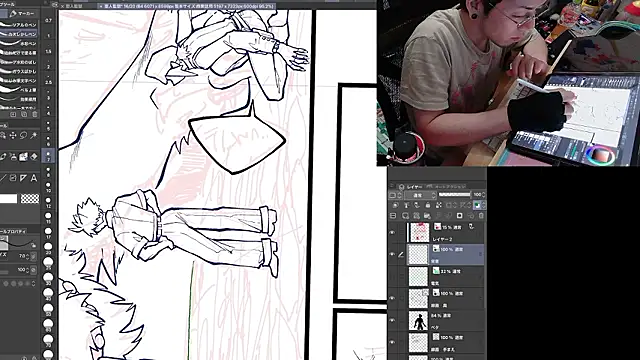Screen dimensions: 640x360
Task: Select the active canvas document tab
Action: click(x=187, y=6)
